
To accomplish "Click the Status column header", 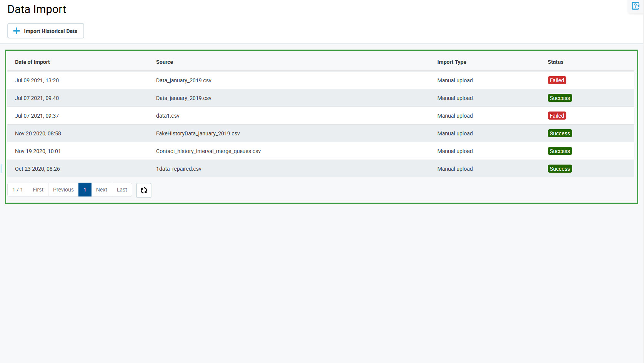I will 555,62.
